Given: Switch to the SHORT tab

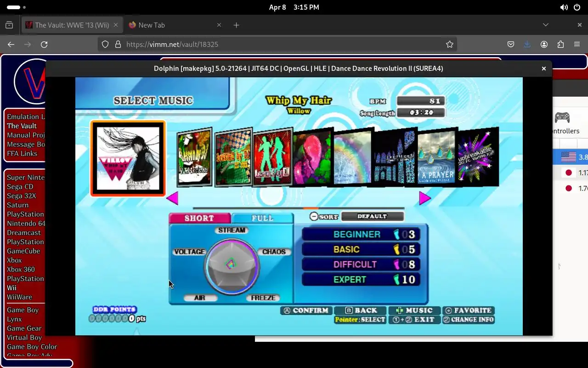Looking at the screenshot, I should click(199, 218).
